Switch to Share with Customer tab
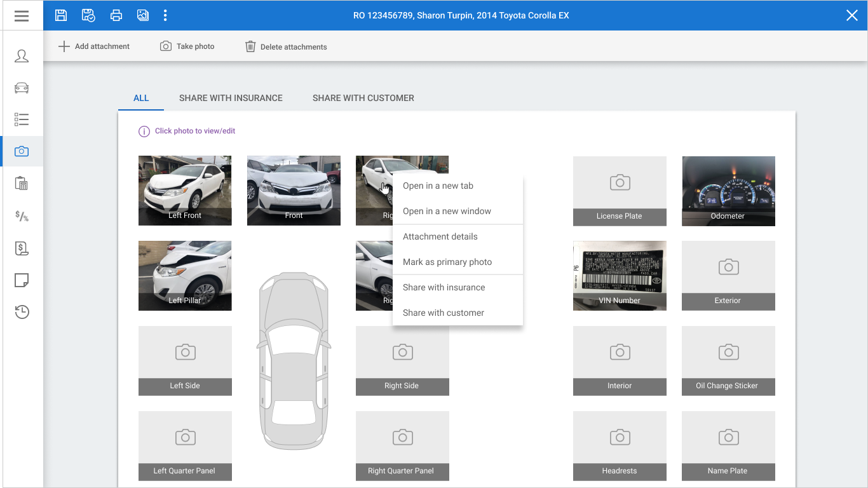Viewport: 868px width, 488px height. pyautogui.click(x=363, y=98)
